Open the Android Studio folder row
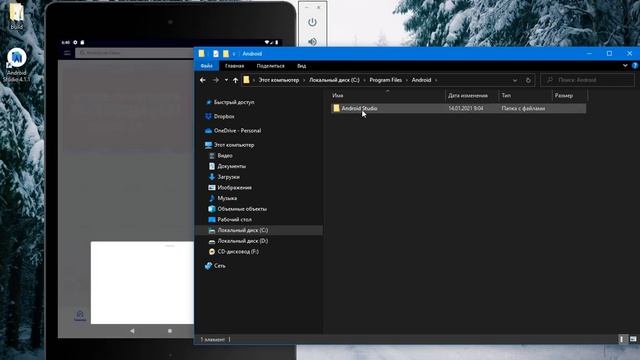Screen dimensions: 640x360 (x=458, y=108)
